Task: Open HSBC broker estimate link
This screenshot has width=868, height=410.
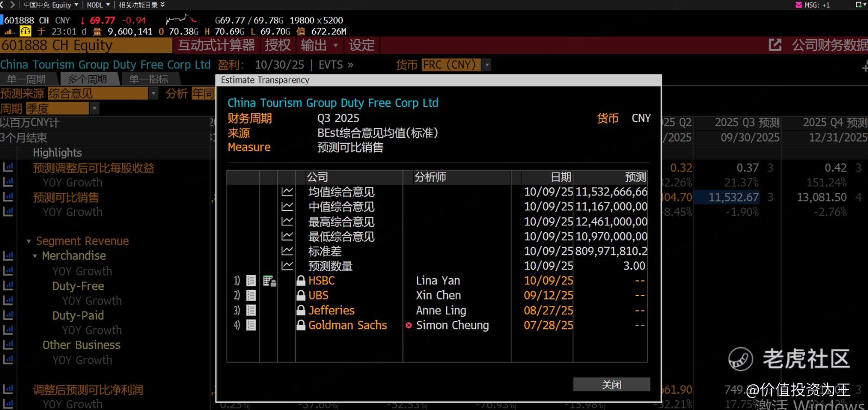Action: point(321,280)
